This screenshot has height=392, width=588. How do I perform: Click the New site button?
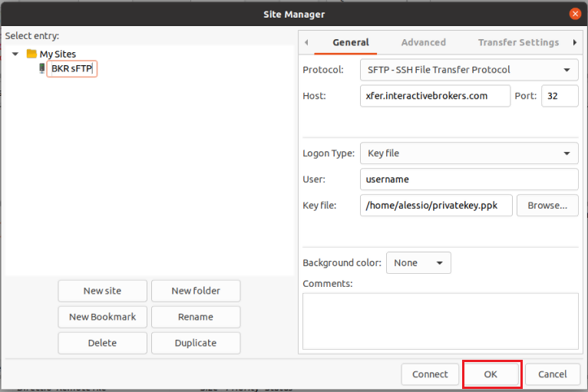(102, 291)
